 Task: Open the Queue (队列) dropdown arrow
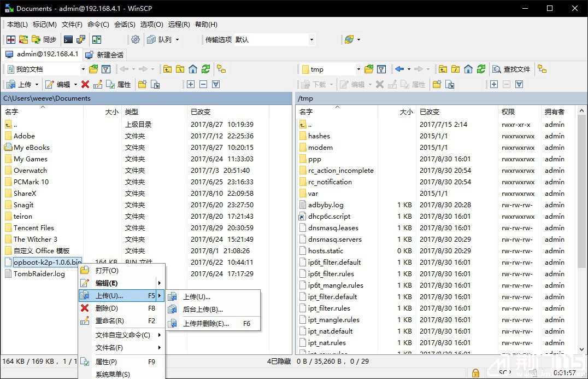(178, 39)
